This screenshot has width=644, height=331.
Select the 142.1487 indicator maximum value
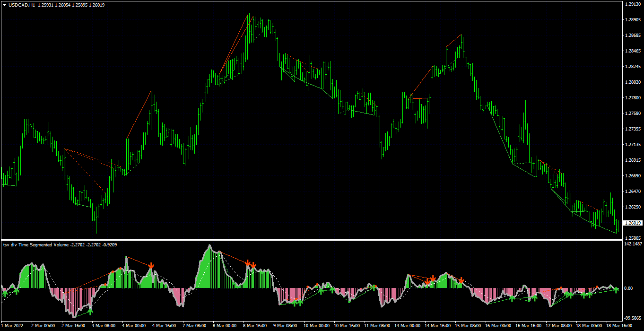point(633,244)
